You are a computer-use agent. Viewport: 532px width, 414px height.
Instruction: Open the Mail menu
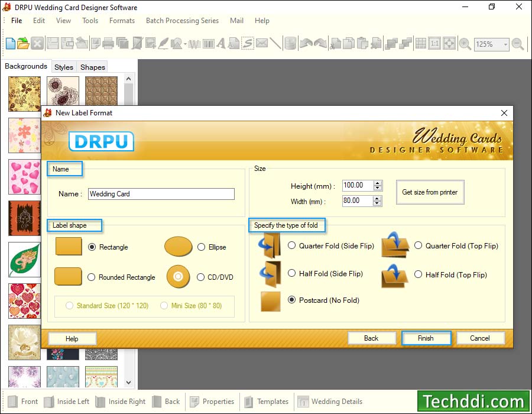coord(236,21)
